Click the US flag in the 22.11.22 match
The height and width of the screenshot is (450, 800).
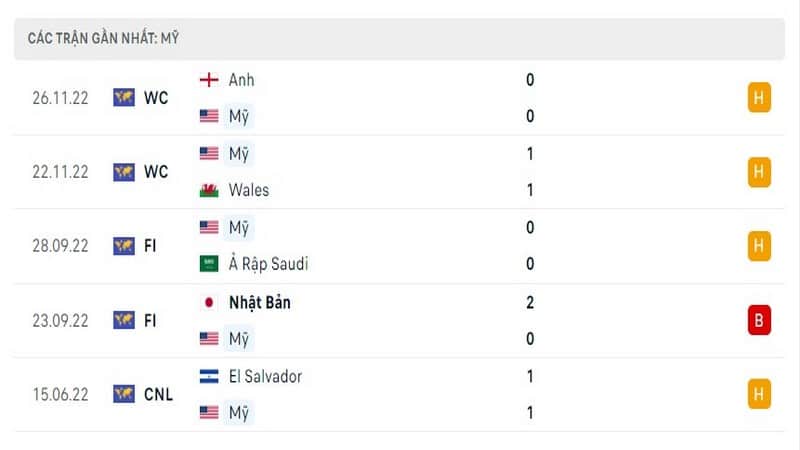coord(209,154)
